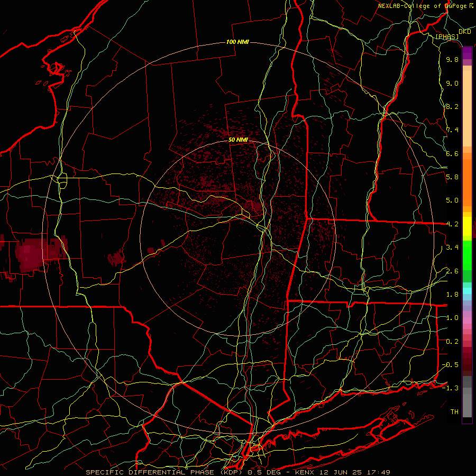Click the yellow section of the color bar
Image resolution: width=476 pixels, height=476 pixels.
(467, 226)
